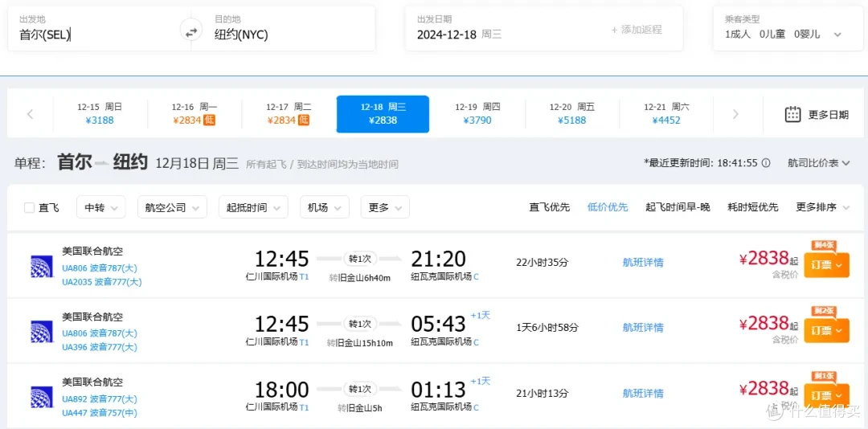Click 转旧金山6h40m transfer info

pyautogui.click(x=360, y=278)
